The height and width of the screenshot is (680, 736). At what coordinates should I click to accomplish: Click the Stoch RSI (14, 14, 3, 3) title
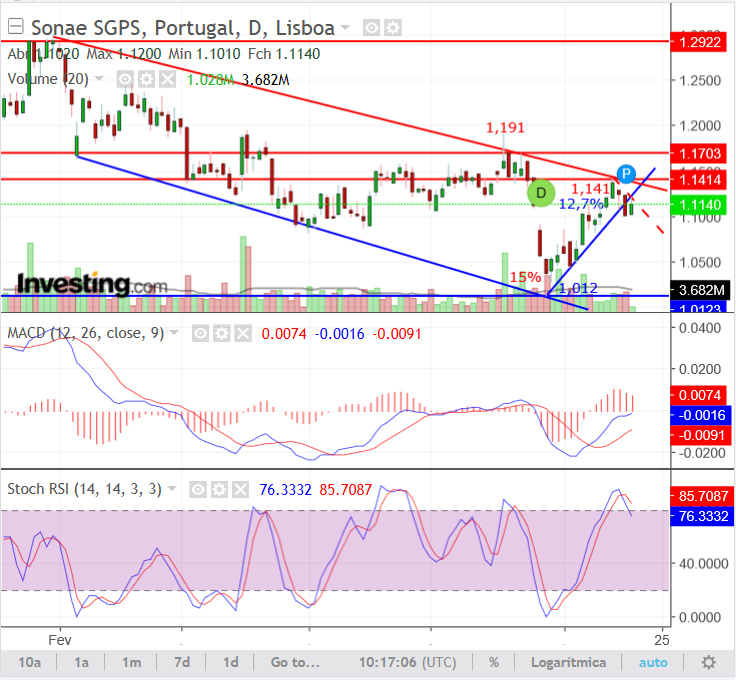click(x=84, y=489)
